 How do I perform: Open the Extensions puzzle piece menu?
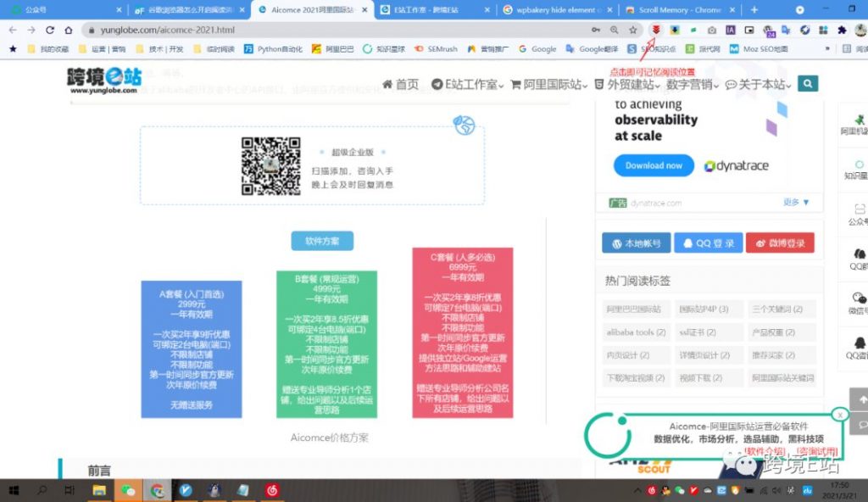coord(842,30)
